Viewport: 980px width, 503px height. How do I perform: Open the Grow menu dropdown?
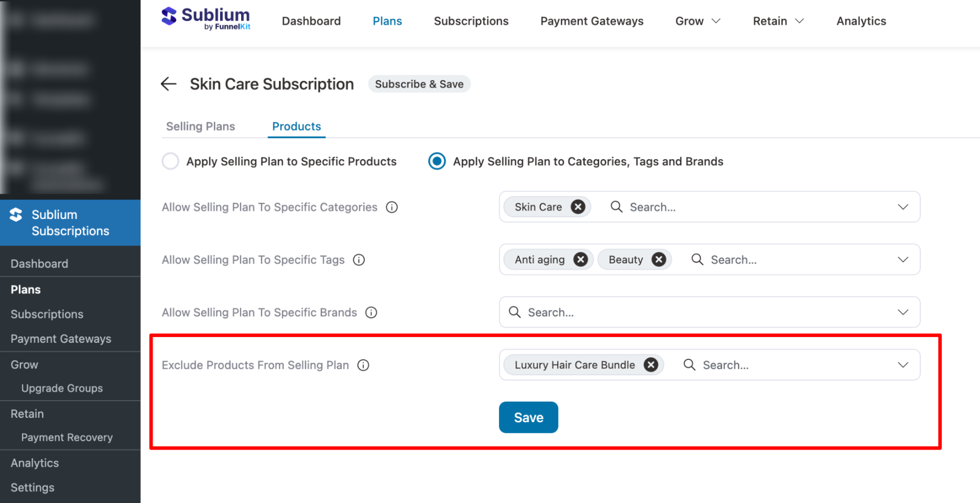(697, 21)
